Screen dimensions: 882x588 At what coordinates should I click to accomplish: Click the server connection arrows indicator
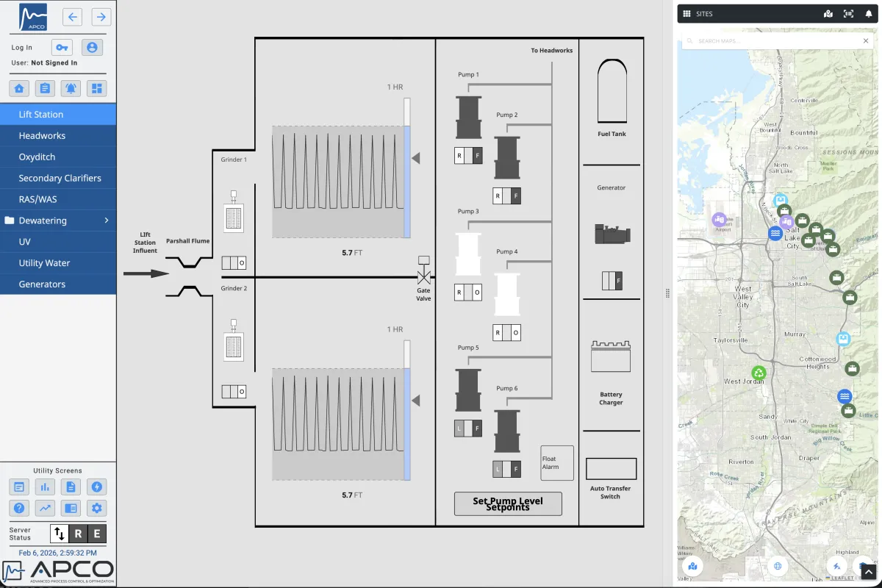coord(60,534)
